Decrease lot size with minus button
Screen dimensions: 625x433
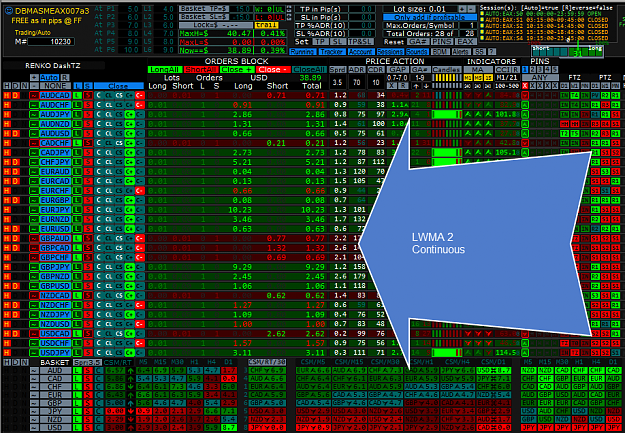pos(472,9)
